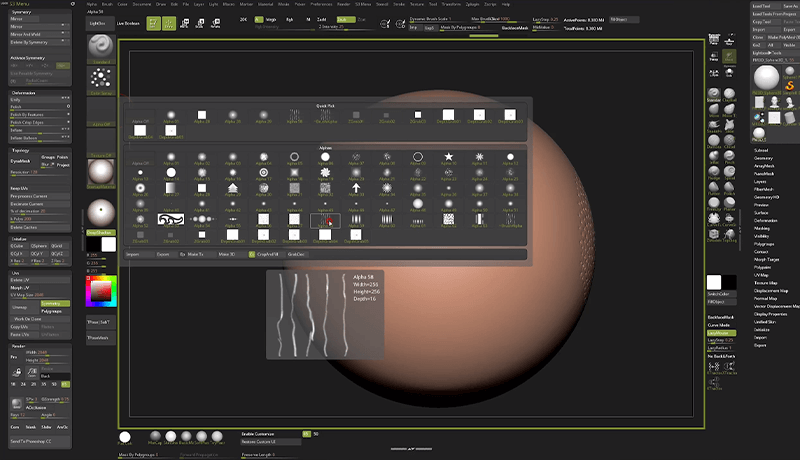Open the Stroke menu
This screenshot has height=460, width=800.
point(399,4)
